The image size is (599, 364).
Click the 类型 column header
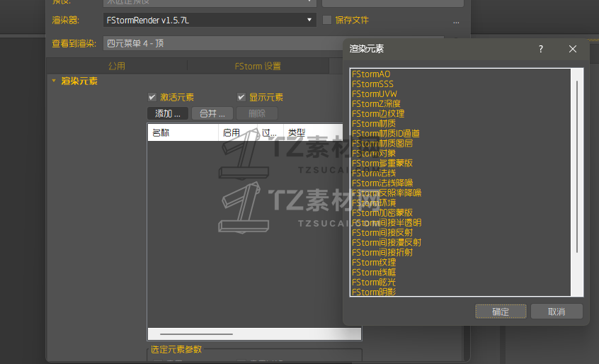(x=312, y=132)
